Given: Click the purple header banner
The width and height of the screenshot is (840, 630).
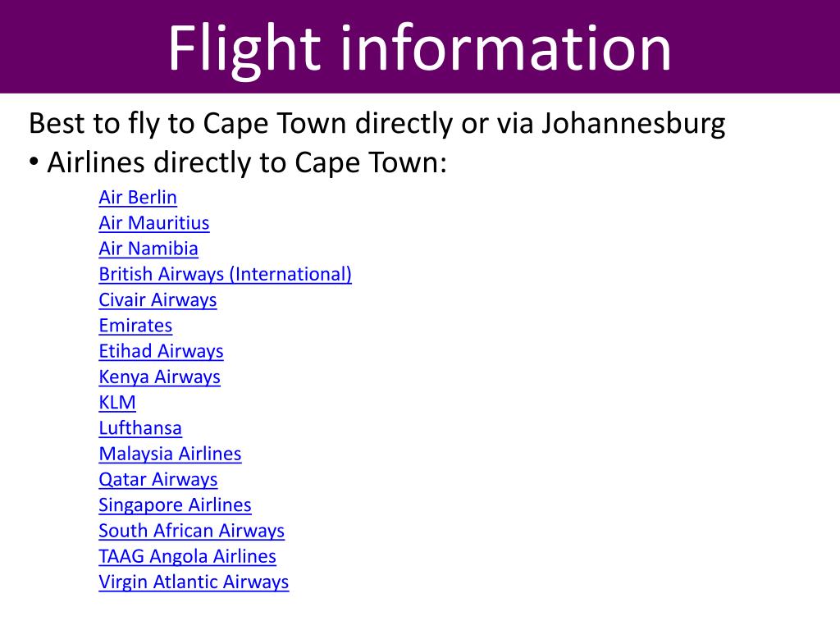Looking at the screenshot, I should (x=420, y=47).
